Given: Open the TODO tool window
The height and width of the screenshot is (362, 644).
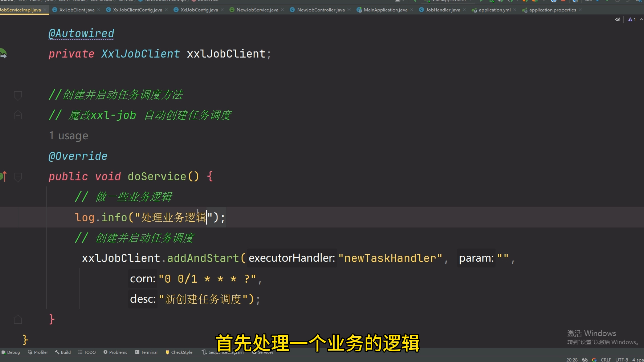Looking at the screenshot, I should [x=87, y=352].
